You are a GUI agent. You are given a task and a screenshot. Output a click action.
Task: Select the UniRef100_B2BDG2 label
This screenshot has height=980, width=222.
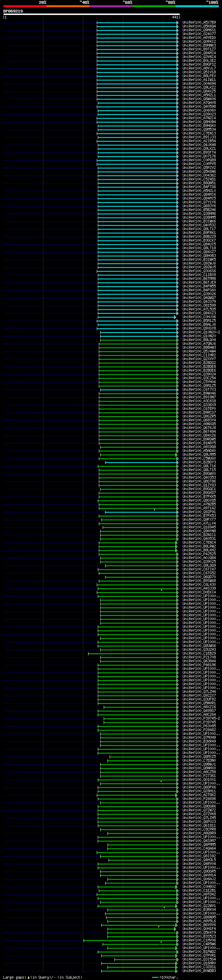199,363
